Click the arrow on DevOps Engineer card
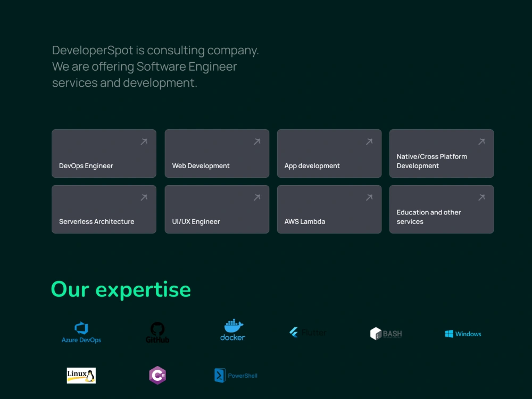Image resolution: width=532 pixels, height=399 pixels. pos(144,142)
